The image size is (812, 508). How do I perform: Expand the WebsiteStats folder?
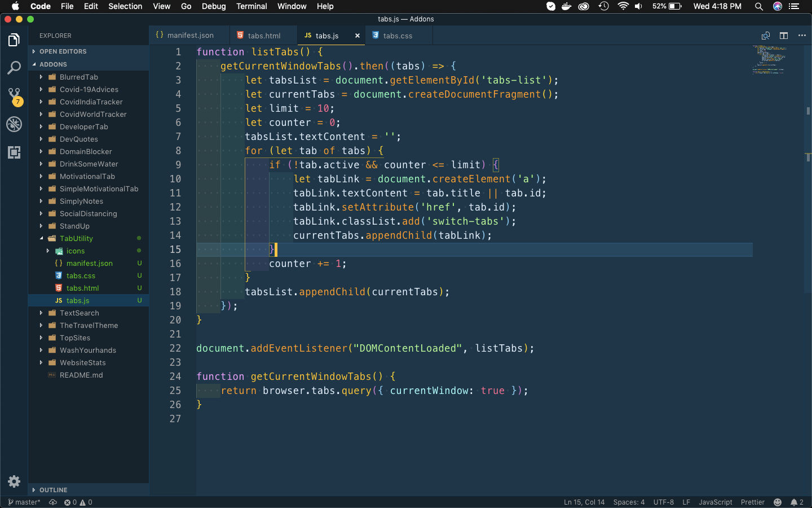coord(89,362)
